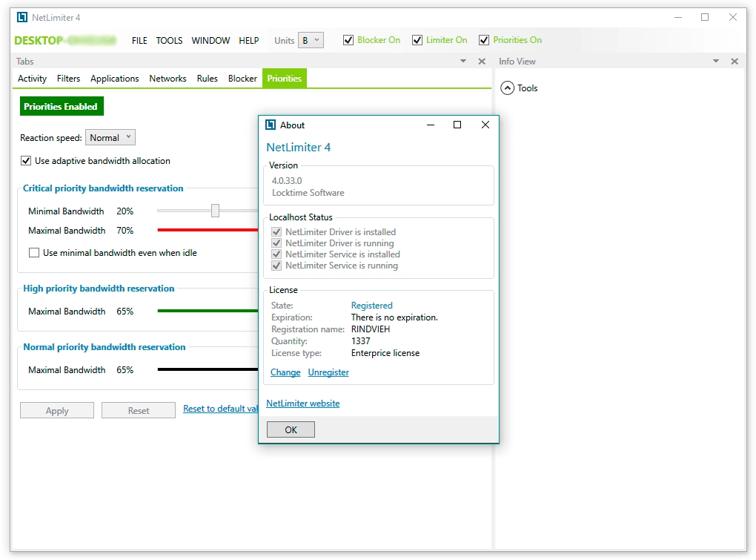Open the TOOLS menu
756x560 pixels.
(x=169, y=41)
